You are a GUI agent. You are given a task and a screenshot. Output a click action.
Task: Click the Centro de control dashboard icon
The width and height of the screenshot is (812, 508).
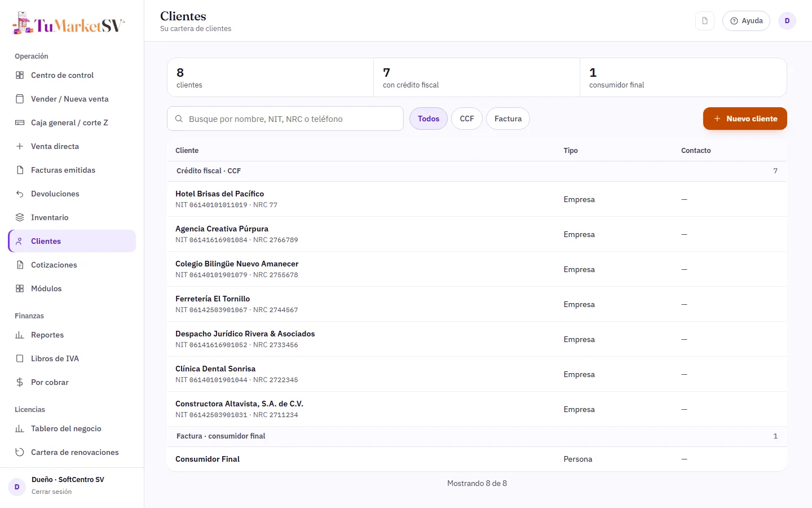[x=20, y=75]
